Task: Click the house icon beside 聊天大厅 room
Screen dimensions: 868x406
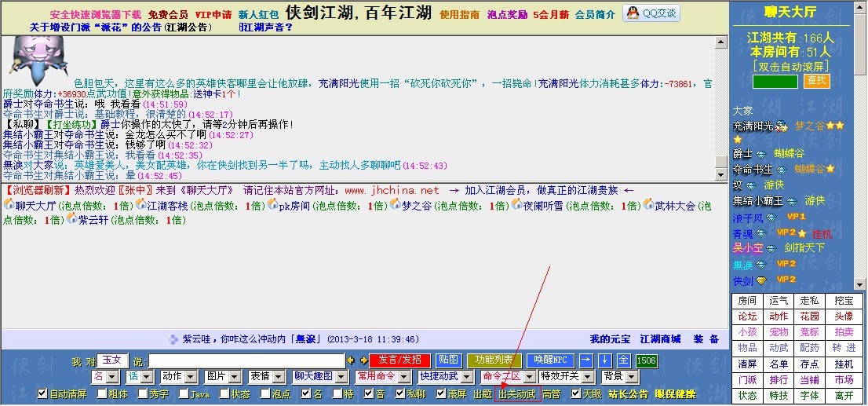Action: click(x=9, y=204)
